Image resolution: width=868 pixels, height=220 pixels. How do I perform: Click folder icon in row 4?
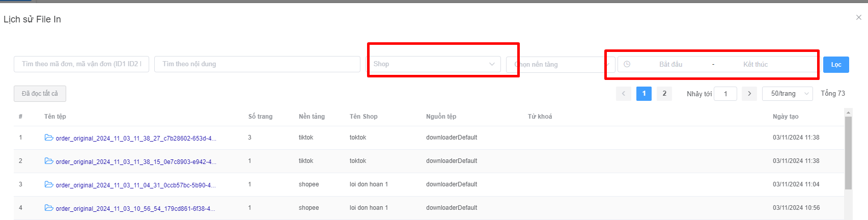pyautogui.click(x=49, y=208)
